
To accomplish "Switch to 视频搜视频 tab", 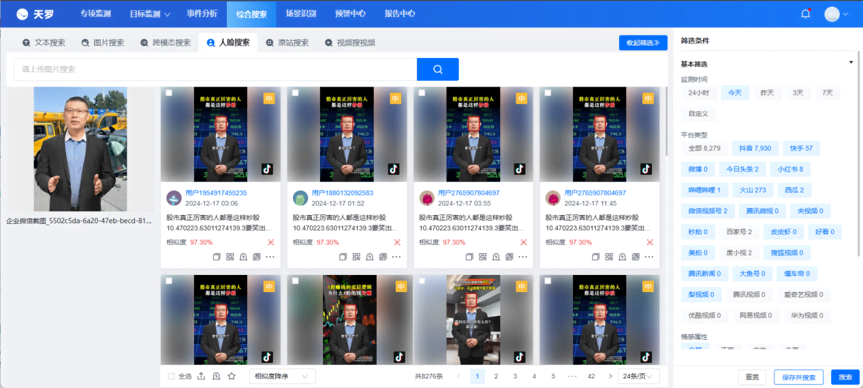I will coord(350,43).
